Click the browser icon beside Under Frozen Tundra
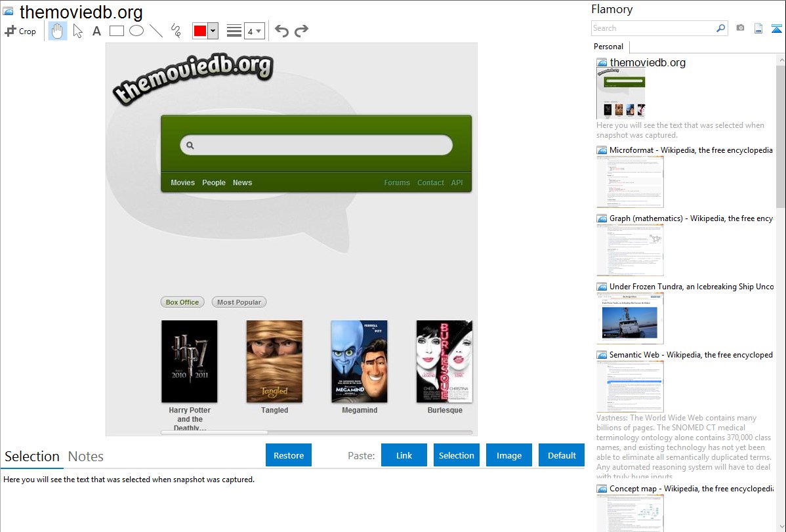The width and height of the screenshot is (786, 532). (602, 286)
